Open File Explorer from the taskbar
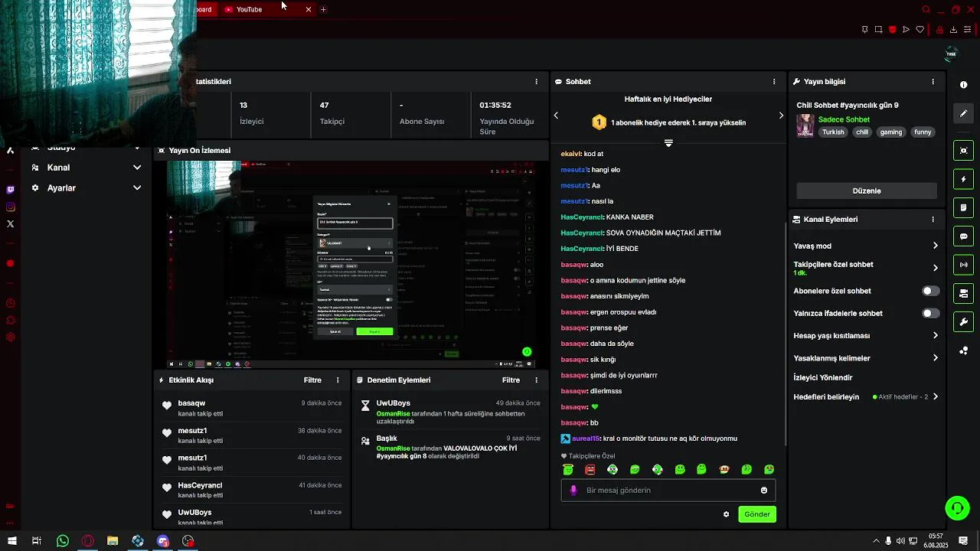Viewport: 980px width, 551px height. [x=113, y=541]
